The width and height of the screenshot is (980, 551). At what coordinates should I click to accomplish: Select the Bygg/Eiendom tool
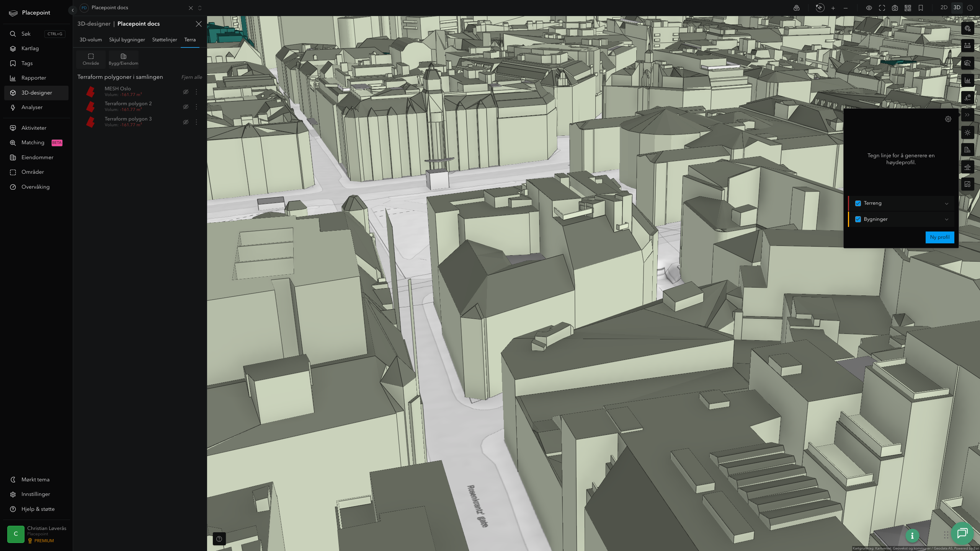pyautogui.click(x=123, y=59)
